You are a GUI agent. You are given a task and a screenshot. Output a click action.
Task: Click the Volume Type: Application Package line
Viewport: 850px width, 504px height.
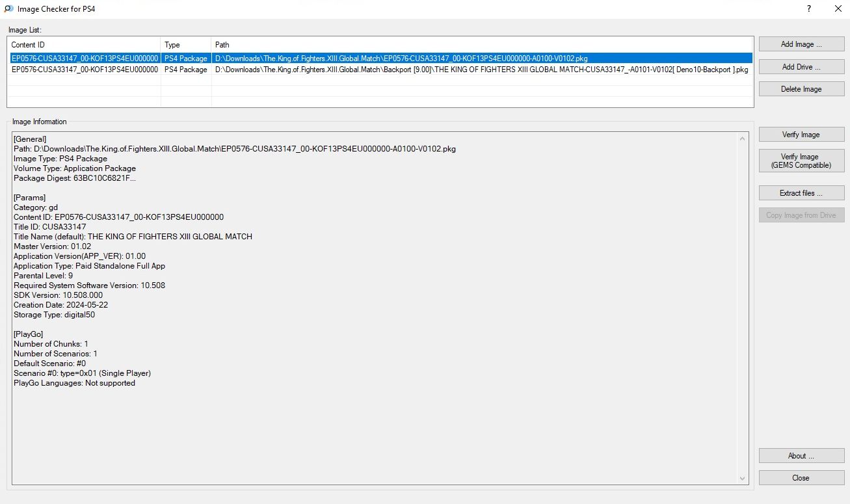click(75, 168)
